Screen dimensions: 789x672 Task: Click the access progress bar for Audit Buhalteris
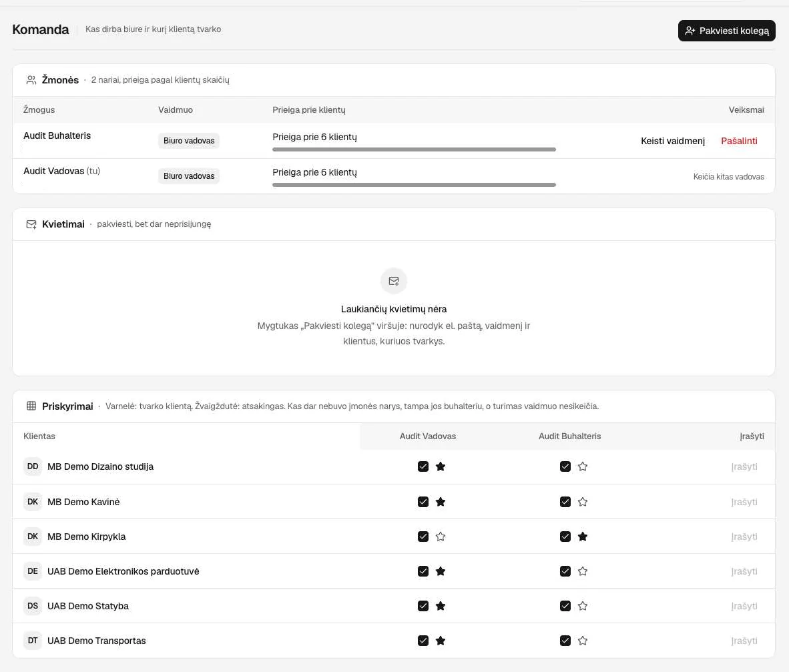point(414,149)
